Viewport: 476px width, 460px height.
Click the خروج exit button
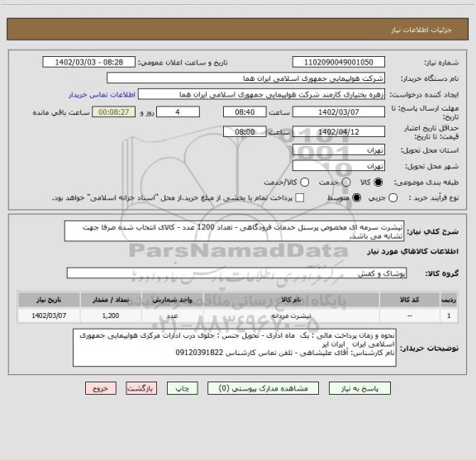101,388
